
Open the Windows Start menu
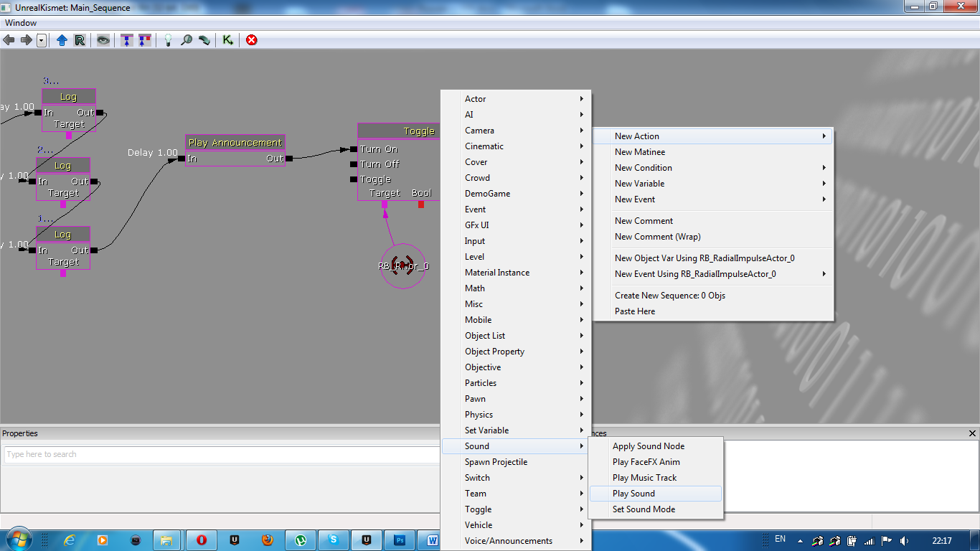coord(17,540)
